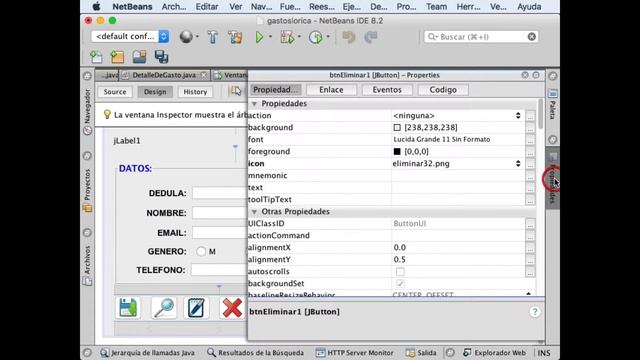Open browser globe dropdown arrow

coord(197,37)
